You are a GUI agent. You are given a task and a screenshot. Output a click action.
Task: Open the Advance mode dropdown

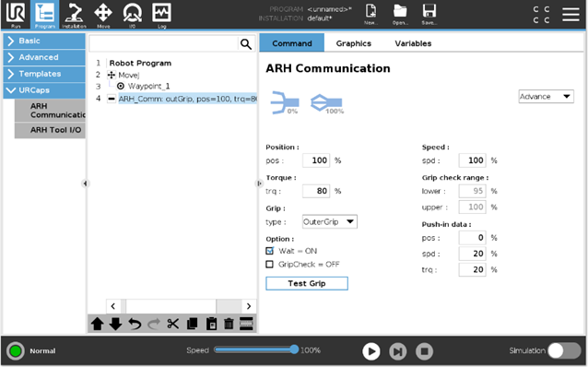point(546,97)
